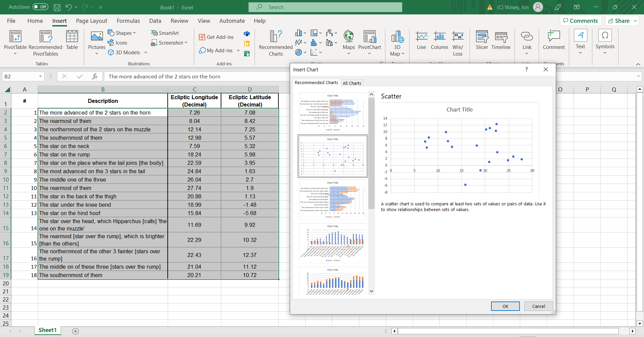
Task: Collapse the ribbon with the chevron
Action: (638, 64)
